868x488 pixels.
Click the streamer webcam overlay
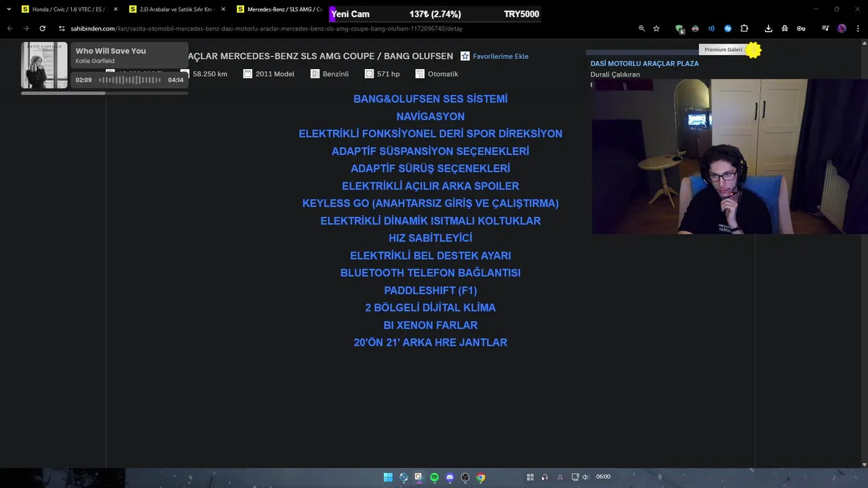[730, 157]
